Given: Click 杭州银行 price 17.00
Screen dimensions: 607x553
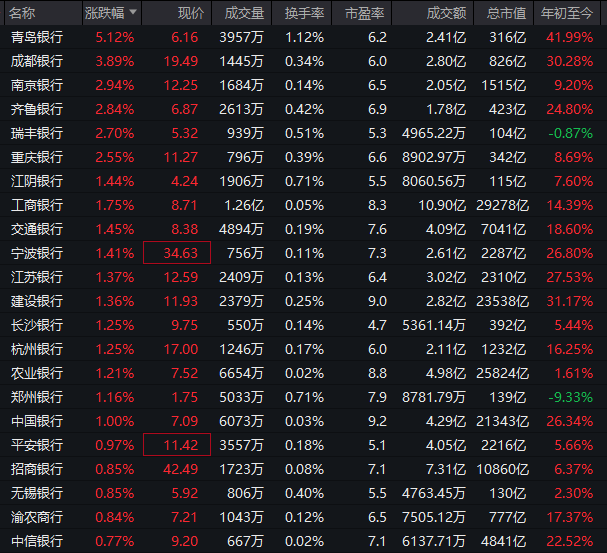Looking at the screenshot, I should (x=180, y=349).
